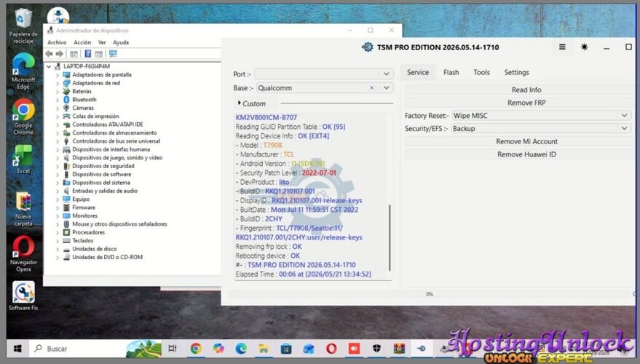This screenshot has height=364, width=640.
Task: Open Factory Reset Wipe MISC dropdown
Action: (541, 116)
